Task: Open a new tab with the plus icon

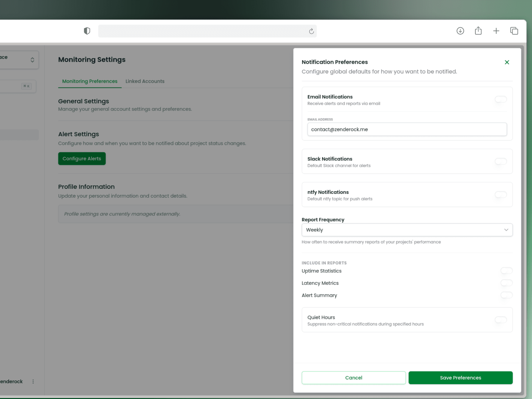Action: click(496, 31)
